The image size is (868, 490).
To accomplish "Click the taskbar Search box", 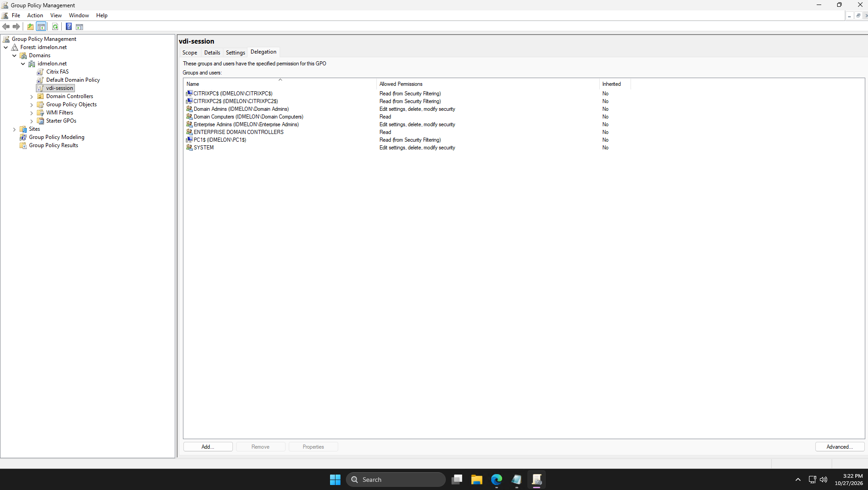I will 396,480.
